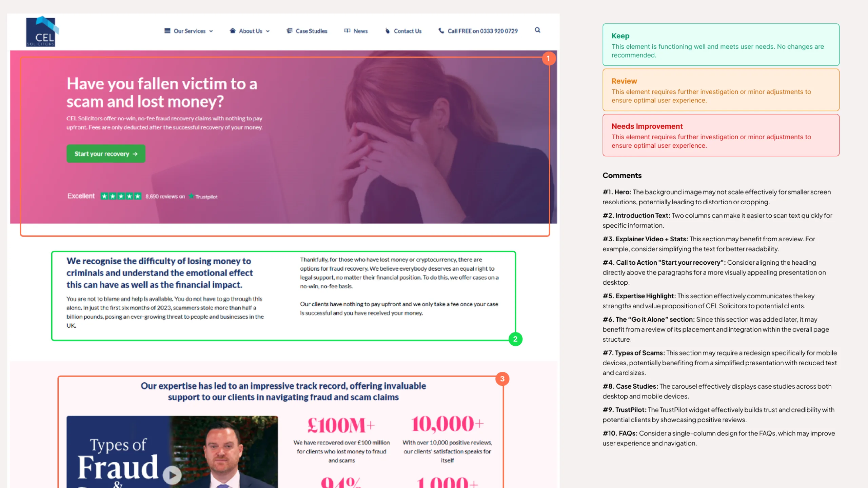Click the Keep legend card

click(721, 45)
